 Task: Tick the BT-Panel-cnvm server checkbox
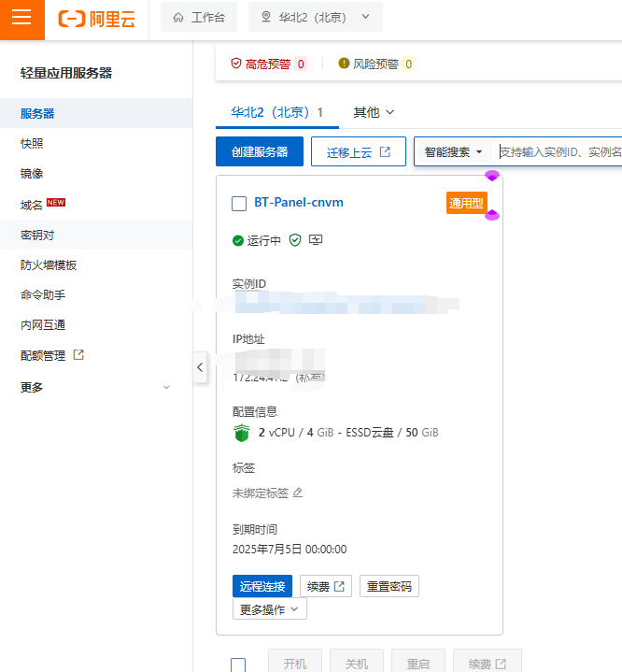239,204
